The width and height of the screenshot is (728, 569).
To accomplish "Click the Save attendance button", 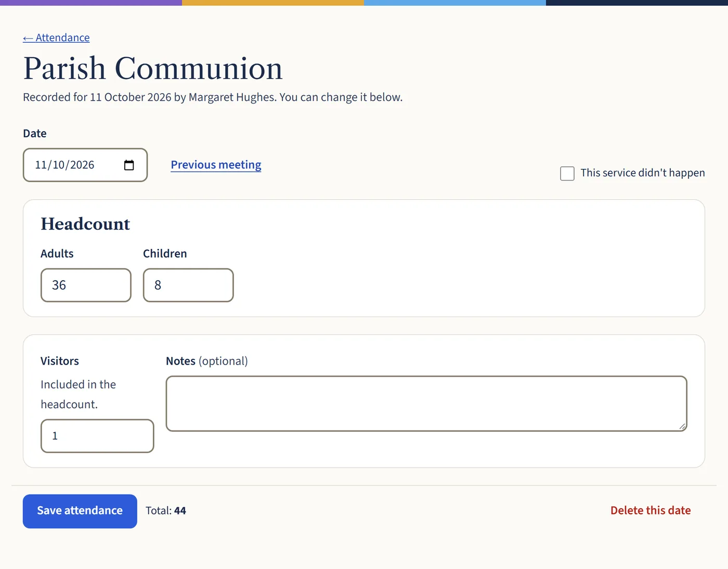I will point(80,511).
